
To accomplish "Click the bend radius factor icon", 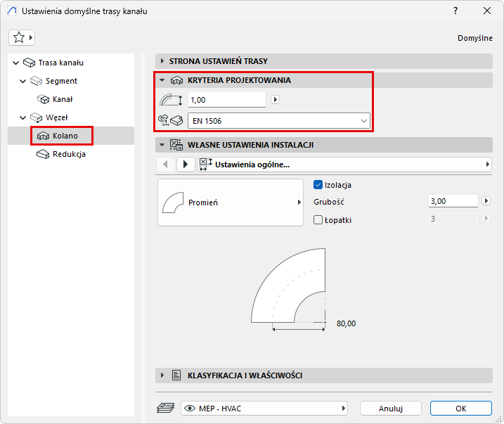I will [x=171, y=100].
